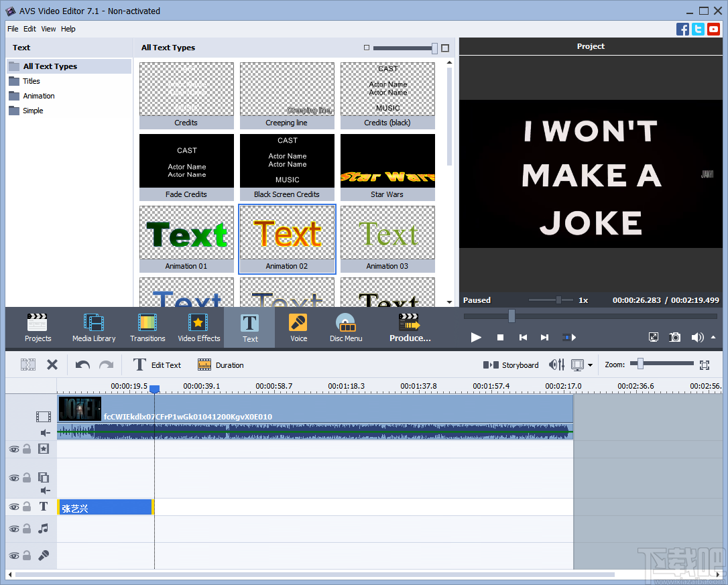
Task: Jump to previous frame
Action: pos(523,338)
